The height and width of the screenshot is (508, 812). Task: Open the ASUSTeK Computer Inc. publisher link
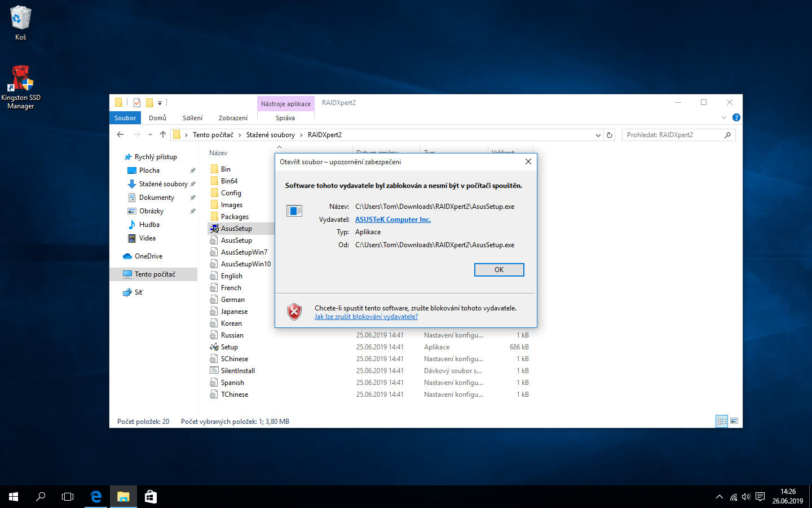tap(392, 220)
